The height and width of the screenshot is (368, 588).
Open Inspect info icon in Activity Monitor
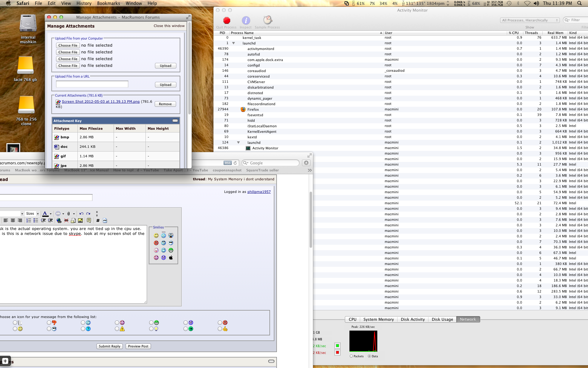(246, 21)
